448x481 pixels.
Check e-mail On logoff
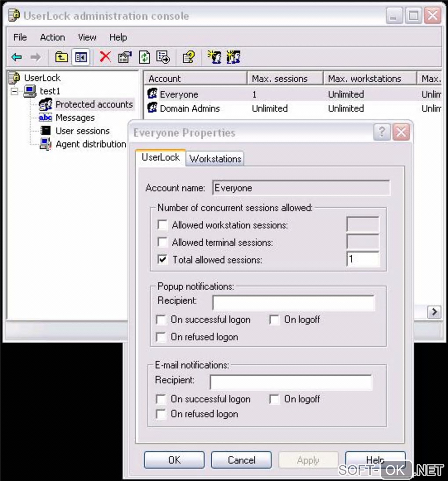274,399
